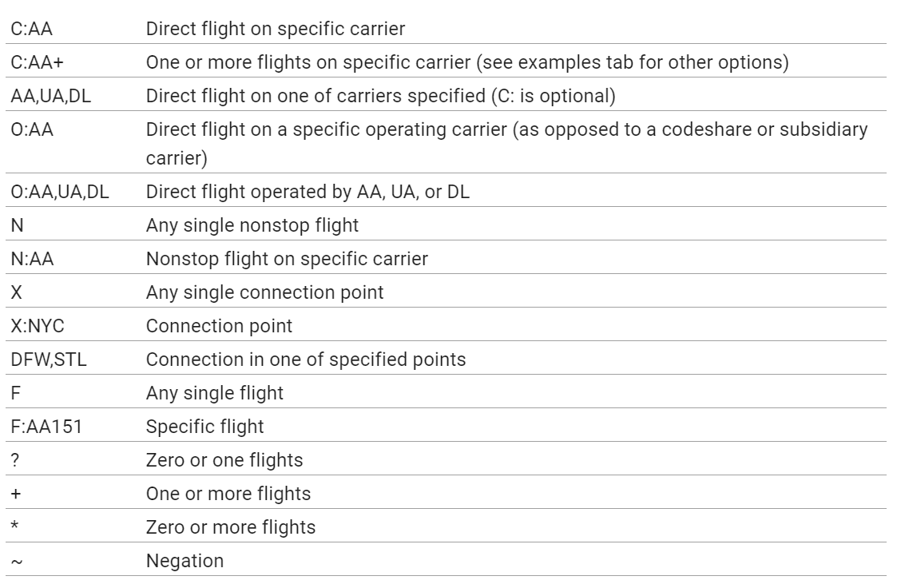Click the 'Connection in one of specified points' text

(305, 360)
